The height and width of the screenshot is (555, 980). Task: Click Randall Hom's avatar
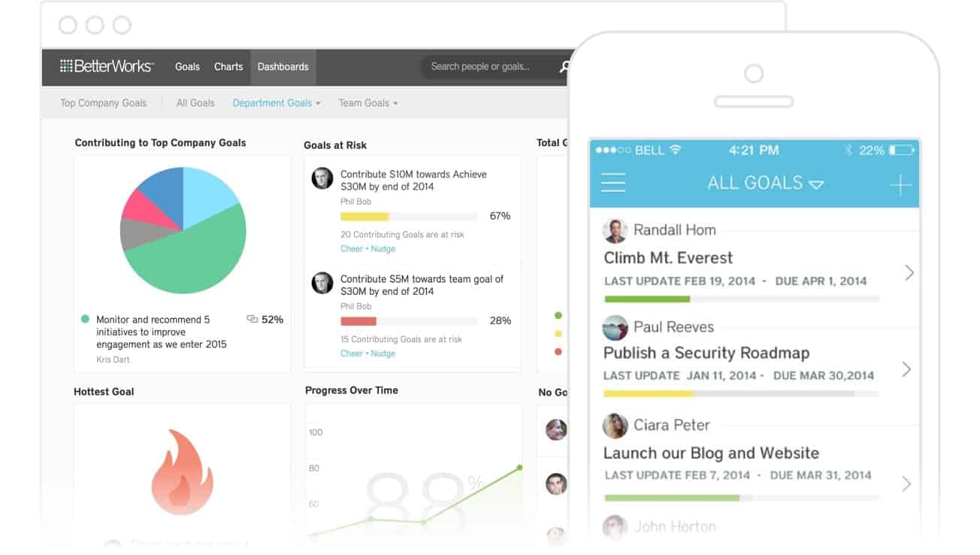(615, 231)
